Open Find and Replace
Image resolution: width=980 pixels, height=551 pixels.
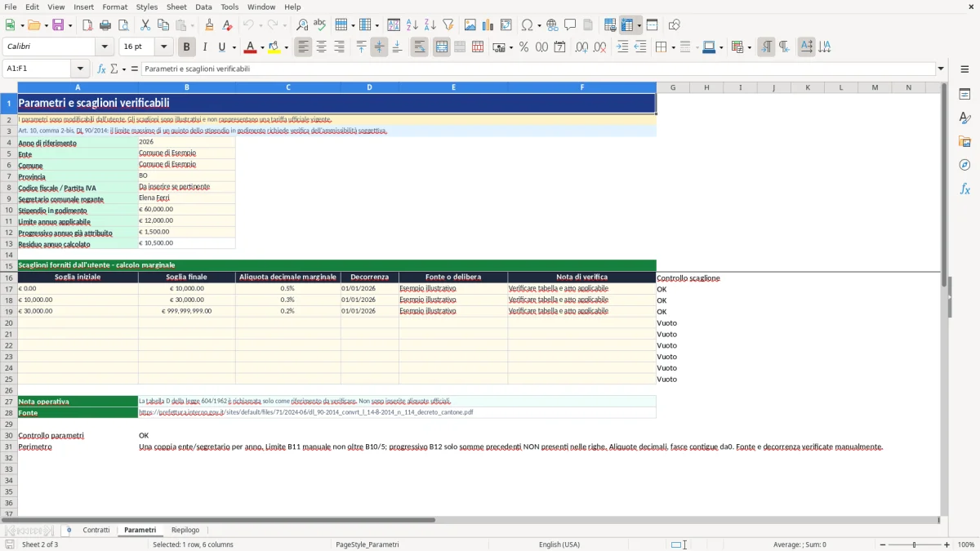(301, 25)
